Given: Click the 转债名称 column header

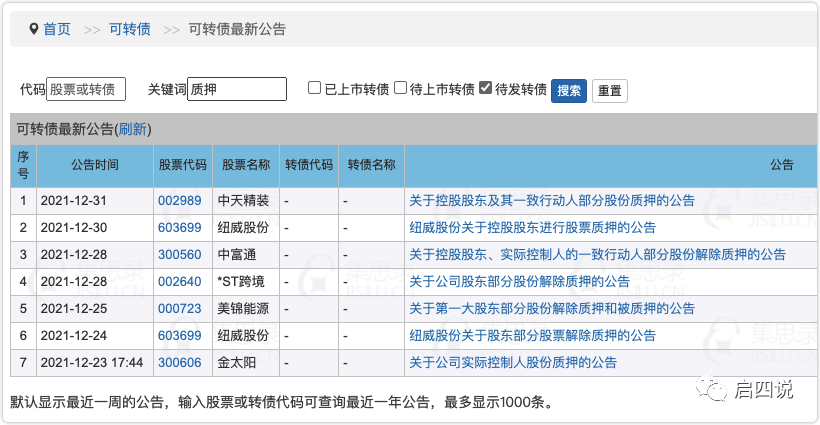Looking at the screenshot, I should [x=371, y=165].
